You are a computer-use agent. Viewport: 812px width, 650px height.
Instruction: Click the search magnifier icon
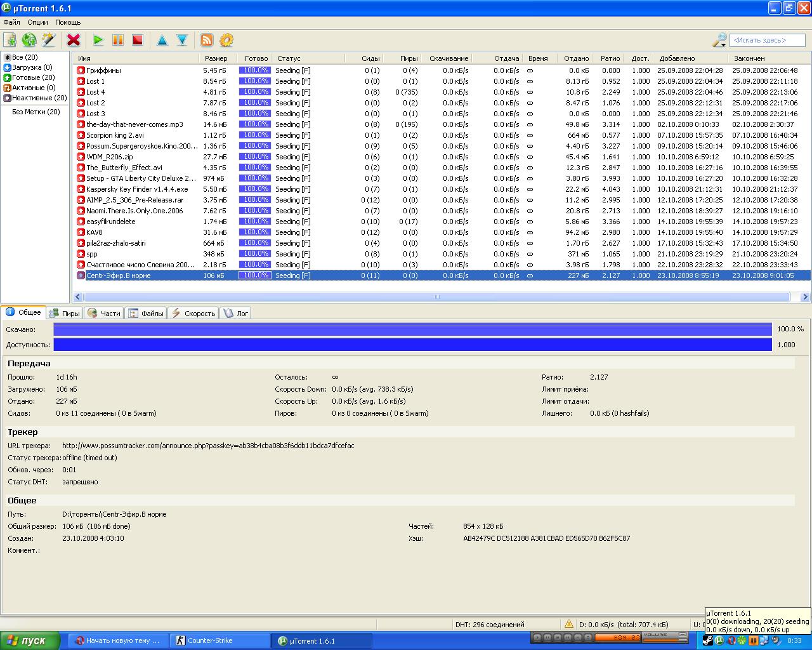click(x=719, y=40)
